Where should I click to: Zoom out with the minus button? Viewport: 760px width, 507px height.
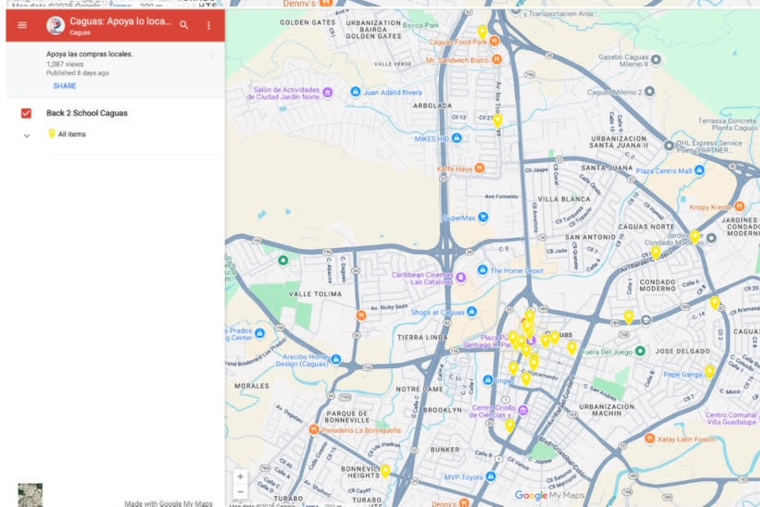[x=240, y=491]
